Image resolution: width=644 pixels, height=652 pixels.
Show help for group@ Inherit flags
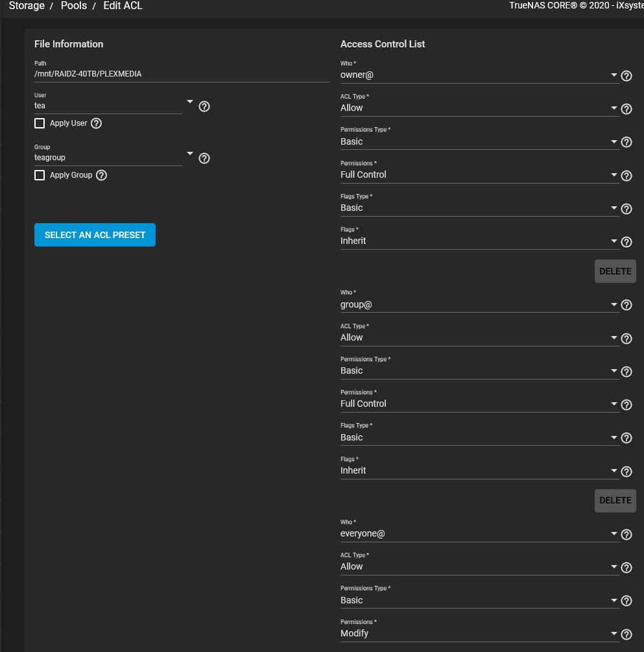[626, 472]
